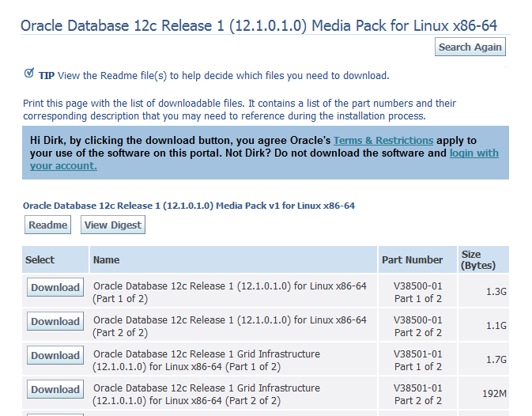
Task: Click the Name column header
Action: point(233,259)
